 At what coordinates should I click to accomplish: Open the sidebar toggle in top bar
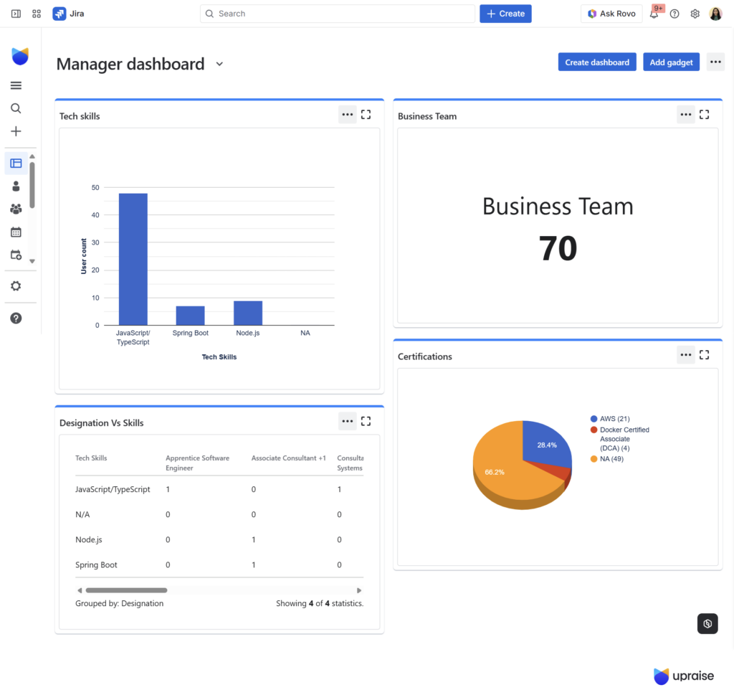tap(16, 14)
